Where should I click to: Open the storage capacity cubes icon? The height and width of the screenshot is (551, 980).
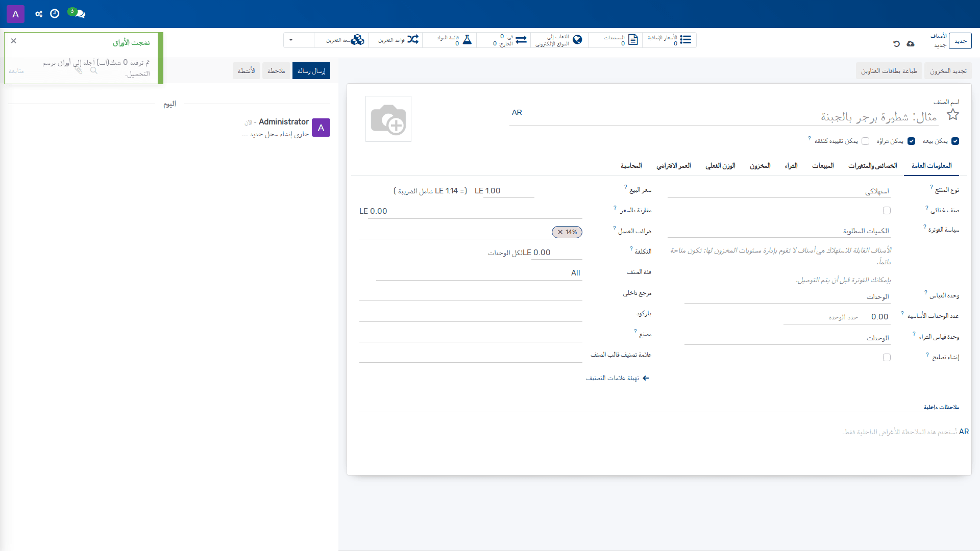pyautogui.click(x=358, y=40)
